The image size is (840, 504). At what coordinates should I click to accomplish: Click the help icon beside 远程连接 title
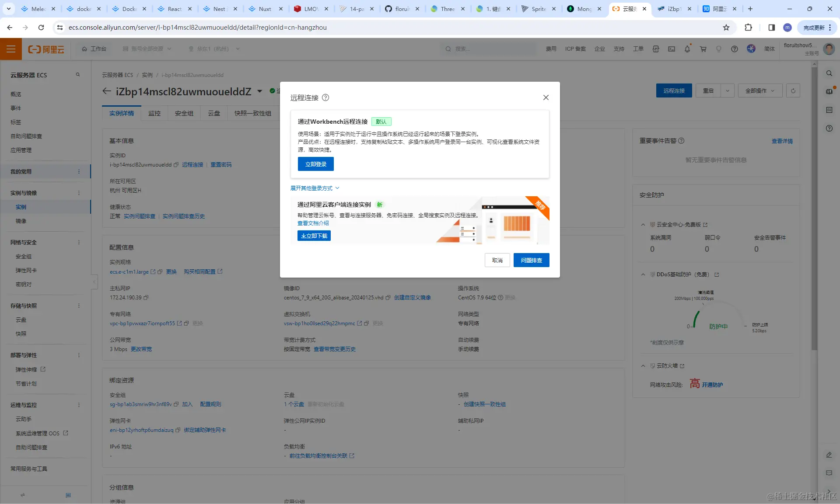(325, 97)
